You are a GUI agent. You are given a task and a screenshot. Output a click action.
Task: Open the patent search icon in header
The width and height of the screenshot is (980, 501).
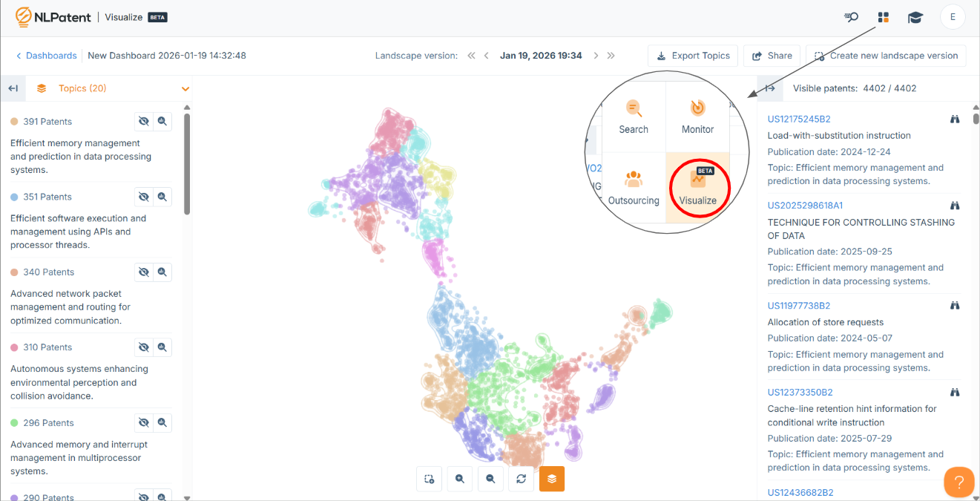(851, 17)
